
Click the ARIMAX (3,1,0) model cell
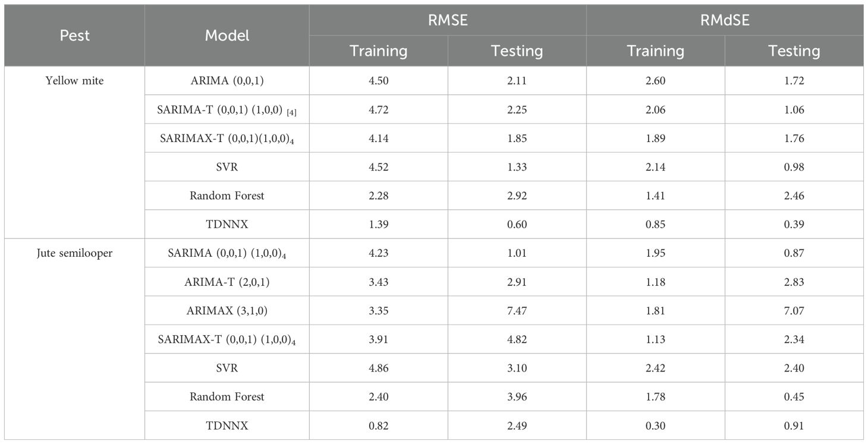click(227, 310)
